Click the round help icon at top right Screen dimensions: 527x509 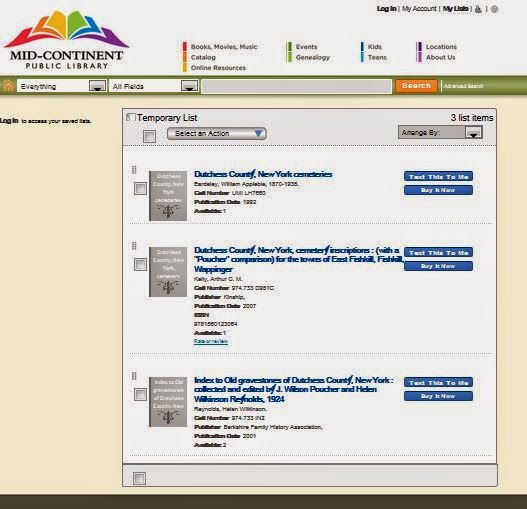pyautogui.click(x=494, y=9)
